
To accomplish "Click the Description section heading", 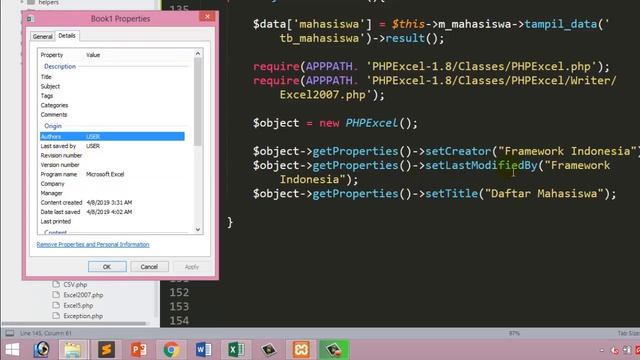I will pyautogui.click(x=60, y=66).
